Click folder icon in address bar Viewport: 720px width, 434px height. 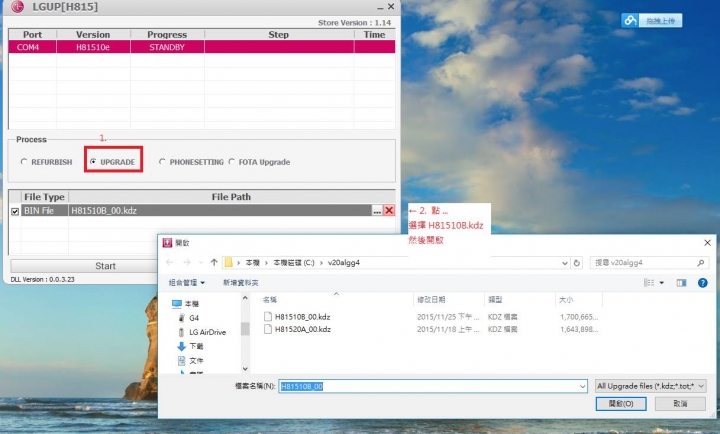click(228, 263)
